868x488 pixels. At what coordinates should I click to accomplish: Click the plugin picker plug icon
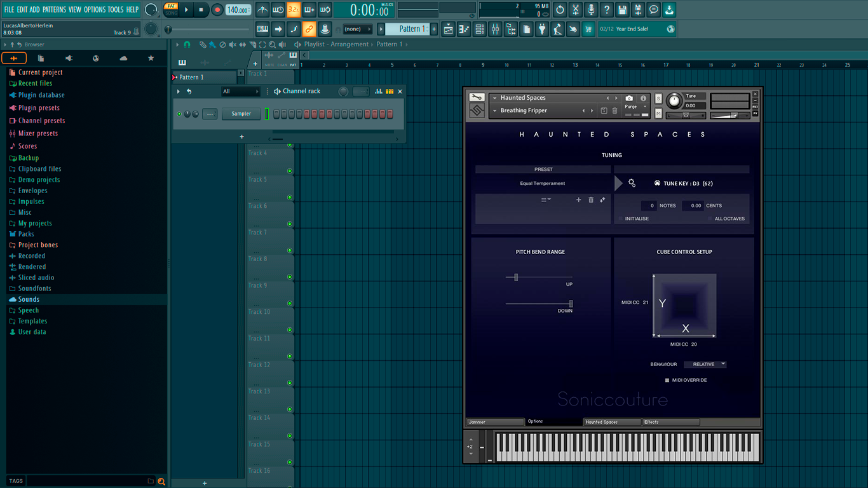tap(542, 29)
